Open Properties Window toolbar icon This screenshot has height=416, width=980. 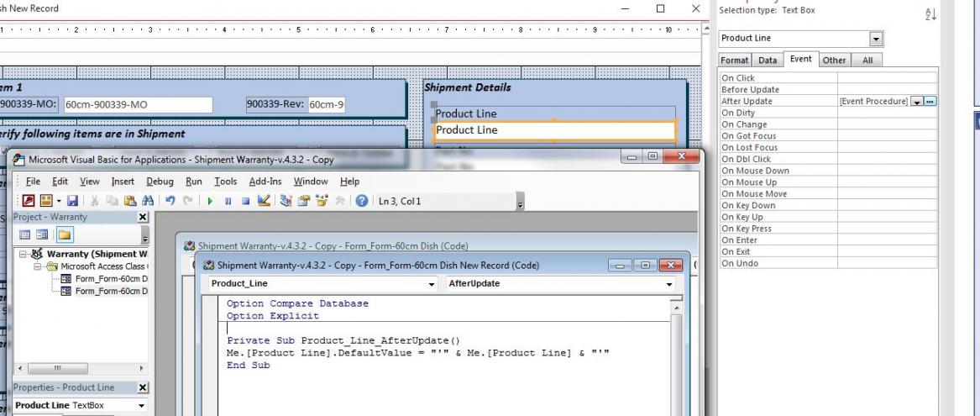tap(304, 201)
